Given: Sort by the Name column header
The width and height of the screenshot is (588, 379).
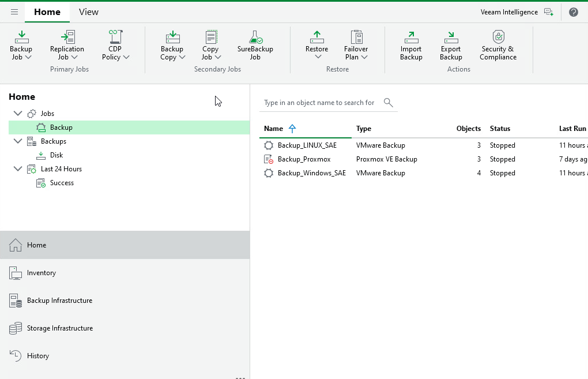Looking at the screenshot, I should pos(306,129).
